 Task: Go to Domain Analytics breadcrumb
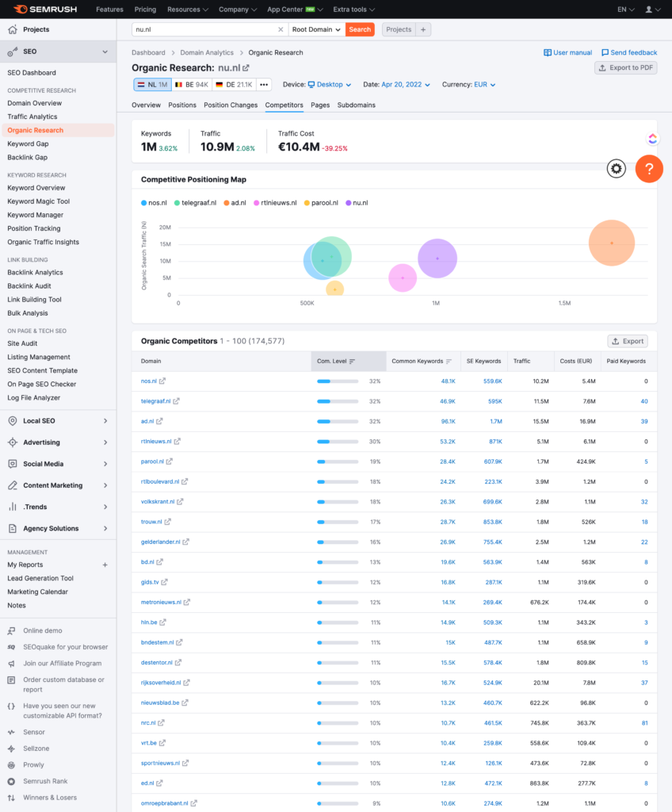pos(207,53)
